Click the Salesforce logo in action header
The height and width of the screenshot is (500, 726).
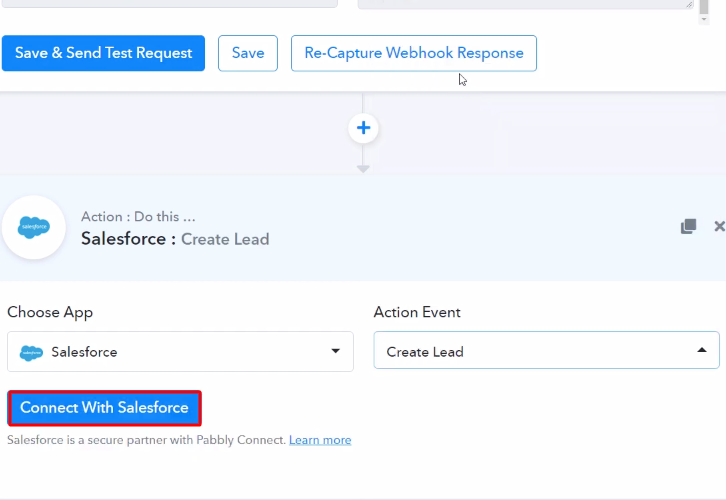click(34, 227)
